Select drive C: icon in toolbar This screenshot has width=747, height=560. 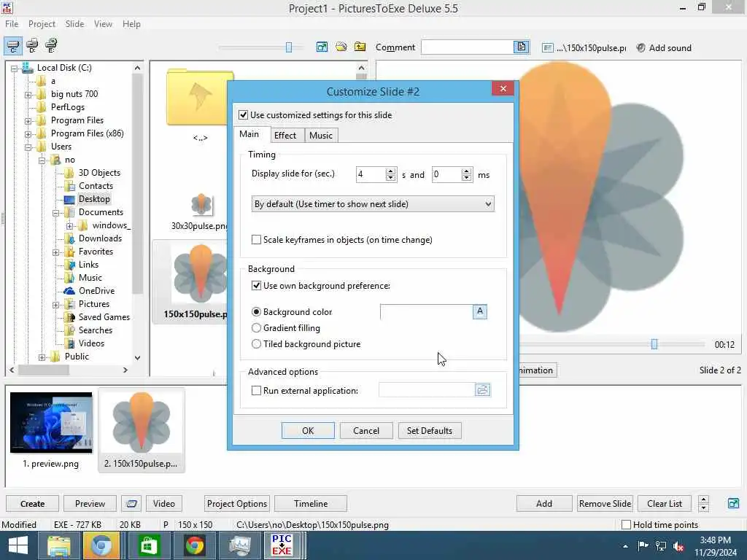13,46
